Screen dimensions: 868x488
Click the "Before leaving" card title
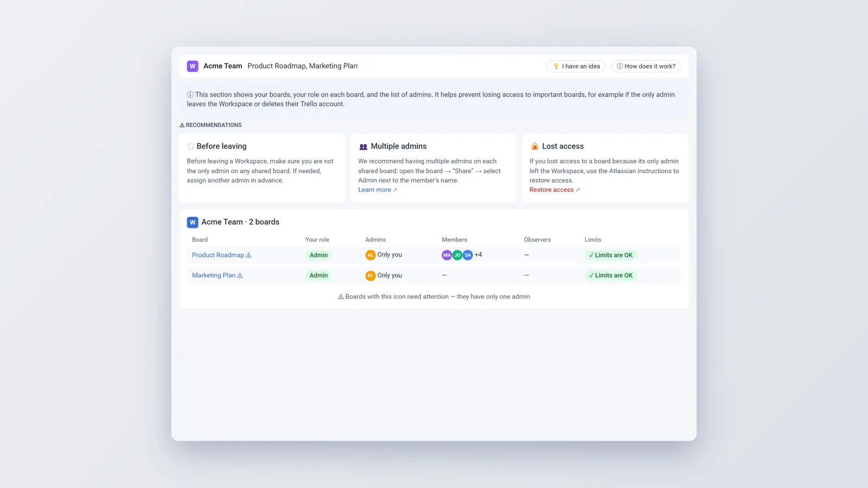tap(221, 146)
